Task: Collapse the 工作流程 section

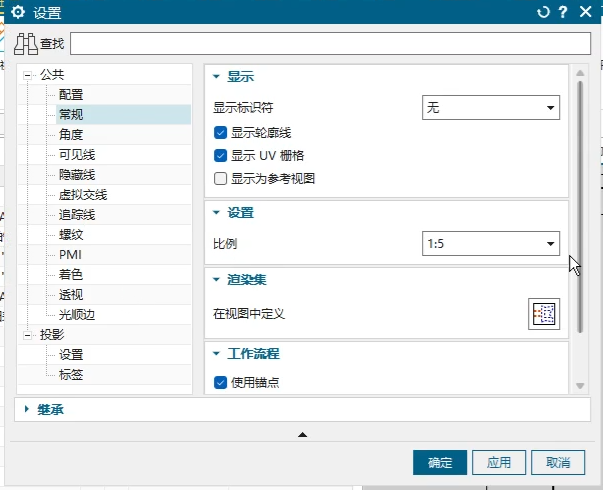Action: [216, 353]
